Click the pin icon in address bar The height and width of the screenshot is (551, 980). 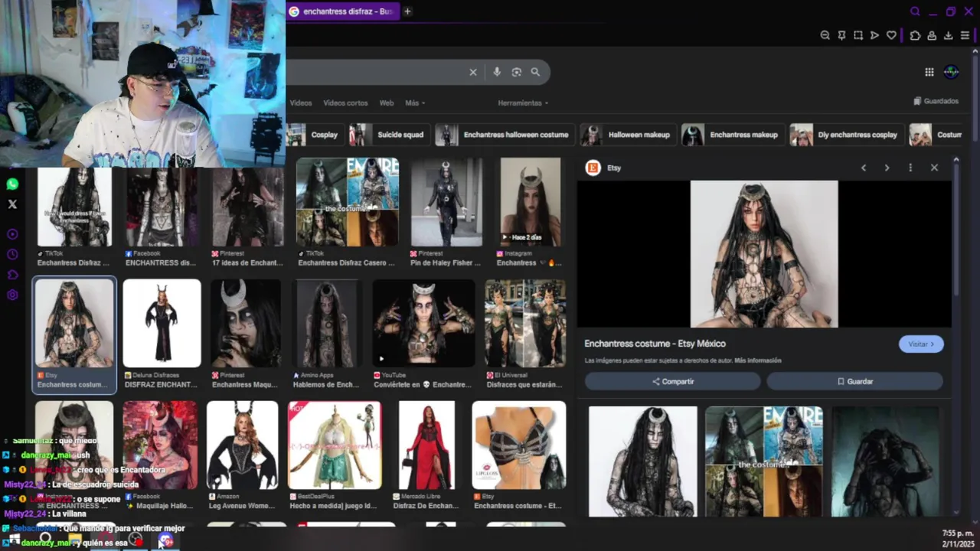pyautogui.click(x=841, y=35)
